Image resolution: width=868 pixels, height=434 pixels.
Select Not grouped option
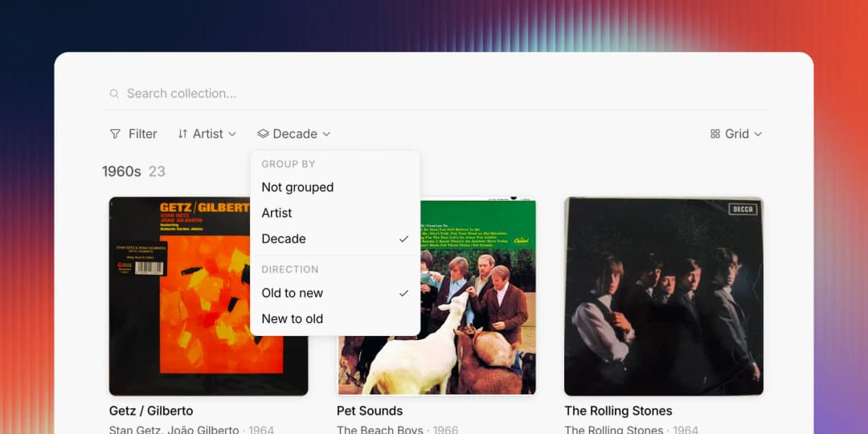coord(335,187)
